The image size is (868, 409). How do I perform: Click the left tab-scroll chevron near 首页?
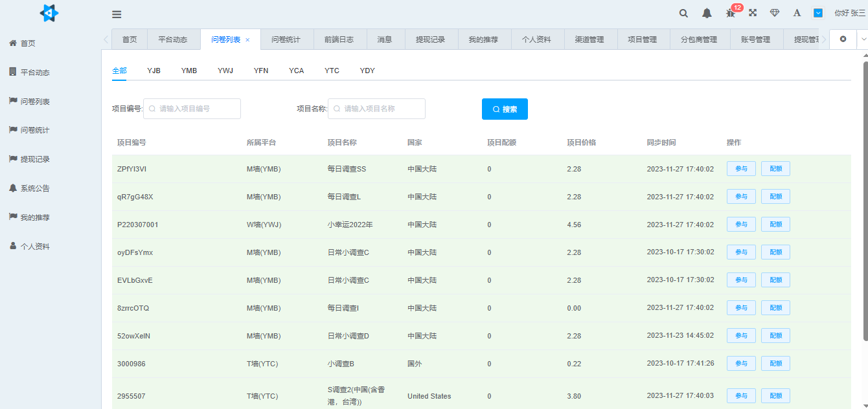(x=106, y=39)
